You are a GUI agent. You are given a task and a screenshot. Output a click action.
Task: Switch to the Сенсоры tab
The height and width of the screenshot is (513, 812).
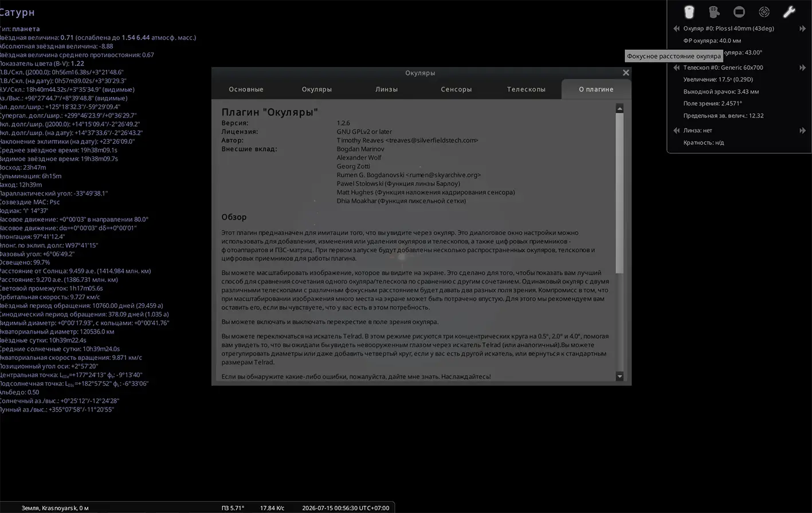point(456,89)
